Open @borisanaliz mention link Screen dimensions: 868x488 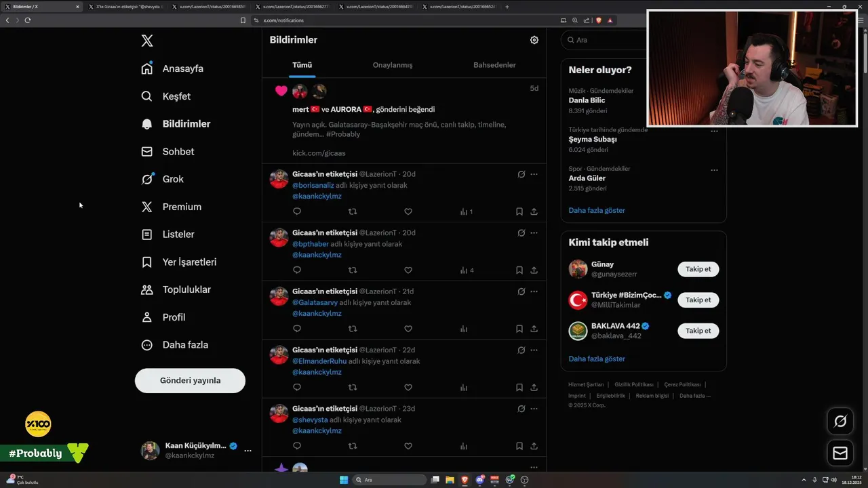coord(313,185)
